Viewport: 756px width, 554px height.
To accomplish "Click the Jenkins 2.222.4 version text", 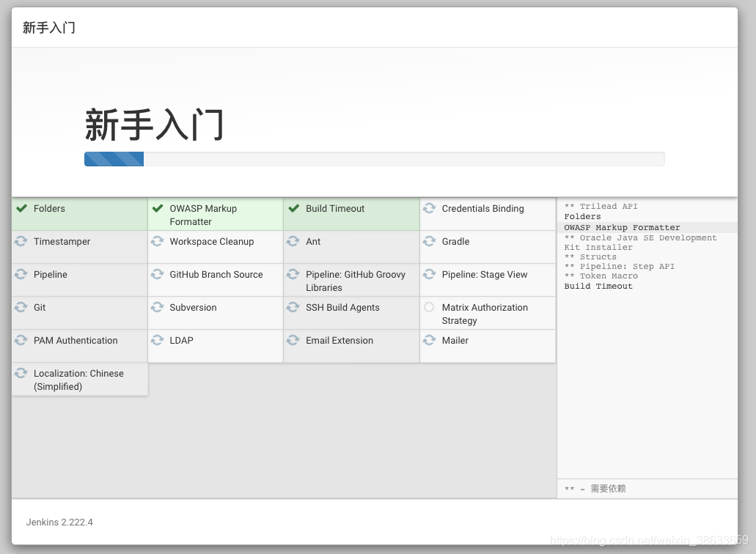I will [59, 522].
